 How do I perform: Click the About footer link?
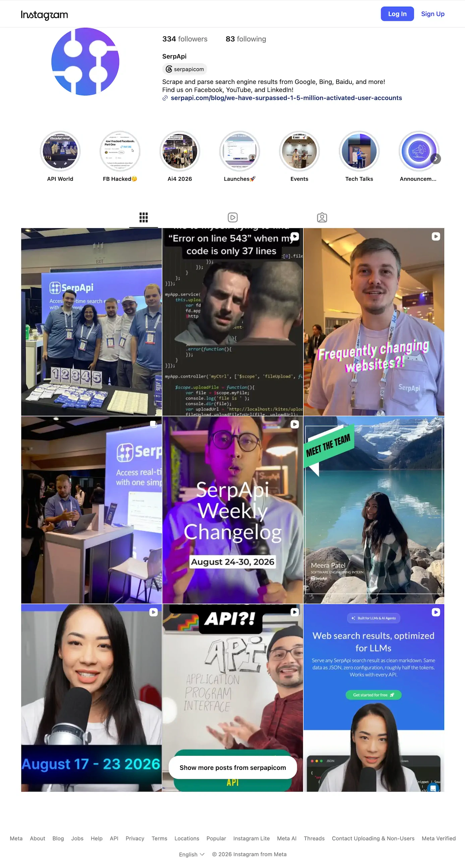(x=38, y=838)
